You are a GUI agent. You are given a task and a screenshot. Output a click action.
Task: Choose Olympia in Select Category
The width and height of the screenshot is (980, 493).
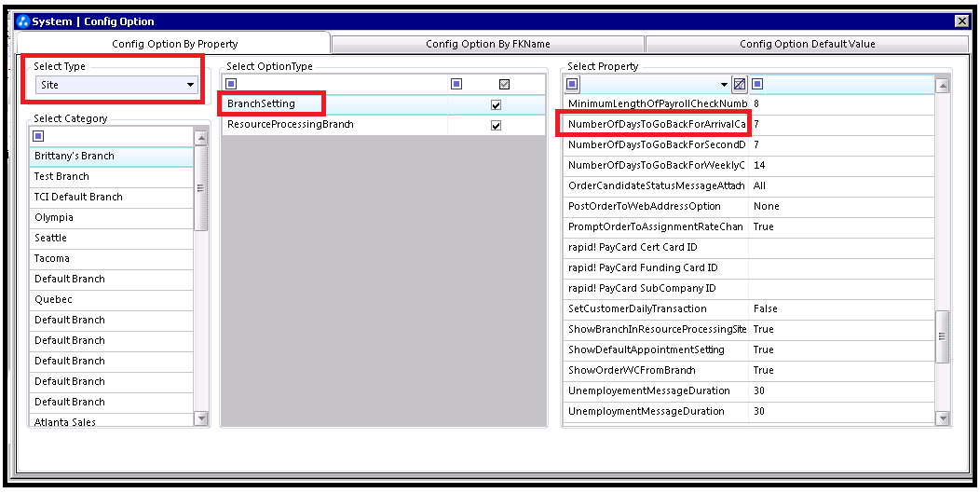tap(111, 218)
